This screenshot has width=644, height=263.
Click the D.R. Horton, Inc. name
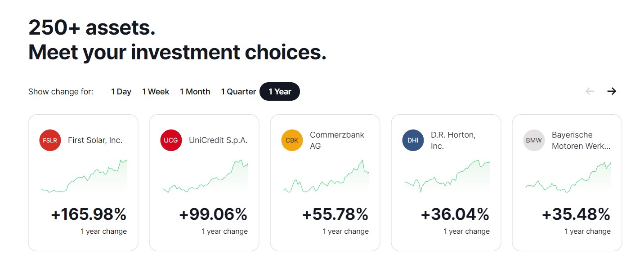(x=453, y=140)
